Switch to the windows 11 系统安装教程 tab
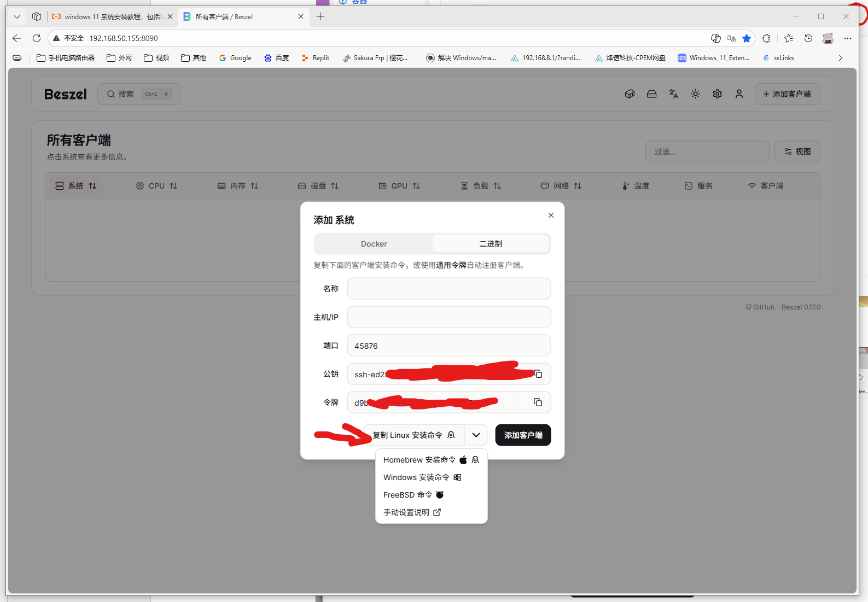Viewport: 868px width, 602px height. (x=112, y=17)
